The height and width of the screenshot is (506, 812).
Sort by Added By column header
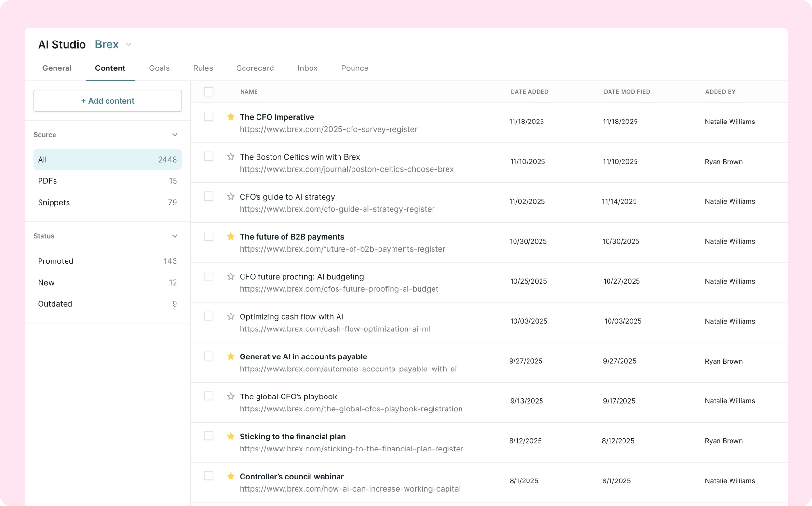[720, 92]
